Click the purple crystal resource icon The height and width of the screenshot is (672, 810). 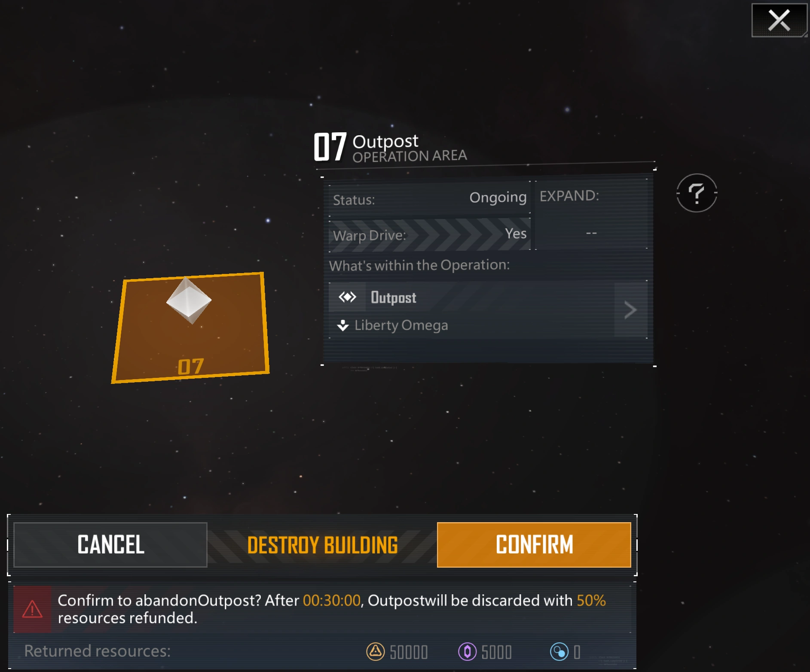coord(467,651)
